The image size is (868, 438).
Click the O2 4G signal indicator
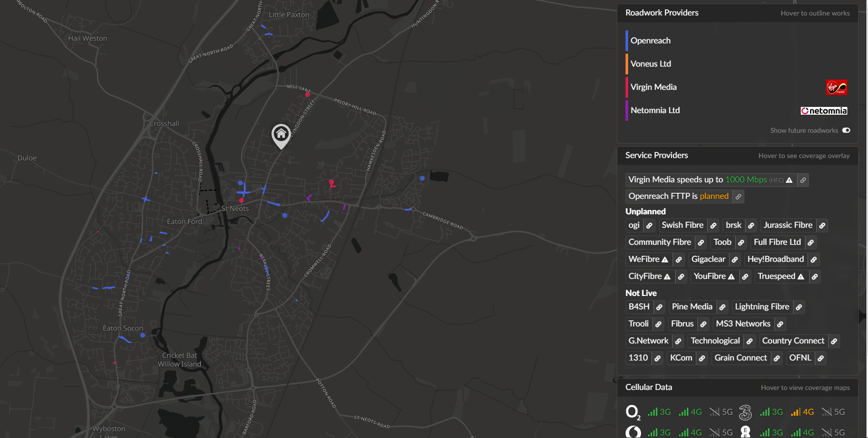coord(690,412)
